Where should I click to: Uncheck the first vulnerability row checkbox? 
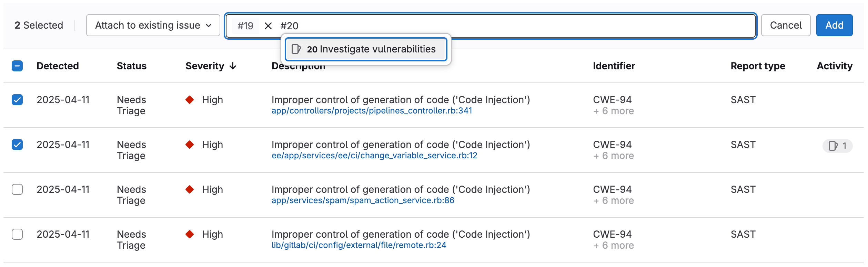click(17, 100)
